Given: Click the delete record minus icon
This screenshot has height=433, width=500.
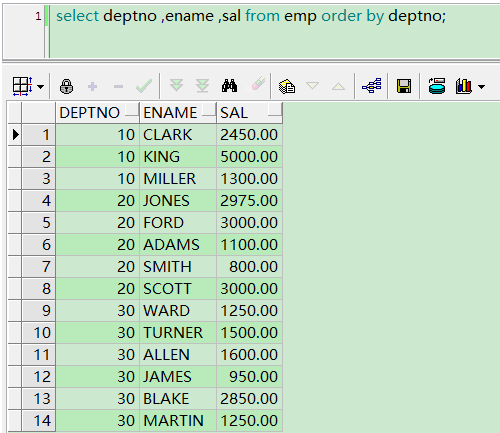Looking at the screenshot, I should tap(118, 87).
